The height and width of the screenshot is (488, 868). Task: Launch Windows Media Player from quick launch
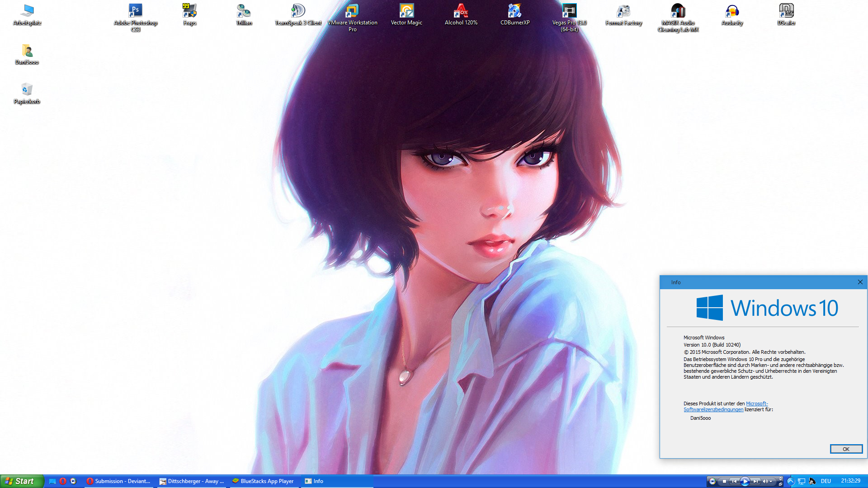pyautogui.click(x=73, y=481)
